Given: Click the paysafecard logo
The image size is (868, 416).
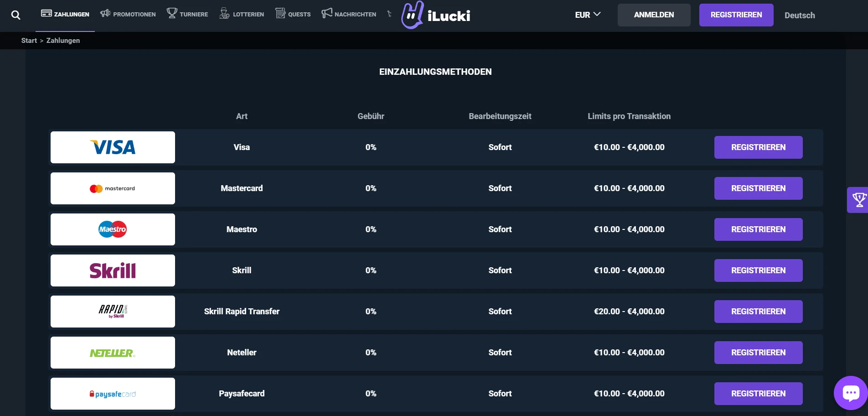Looking at the screenshot, I should click(113, 394).
